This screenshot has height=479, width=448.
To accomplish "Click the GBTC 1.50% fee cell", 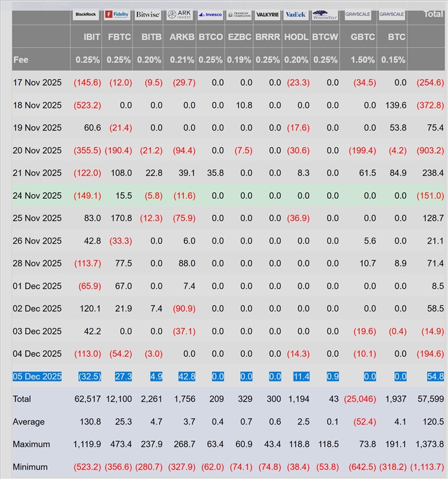I will coord(362,60).
